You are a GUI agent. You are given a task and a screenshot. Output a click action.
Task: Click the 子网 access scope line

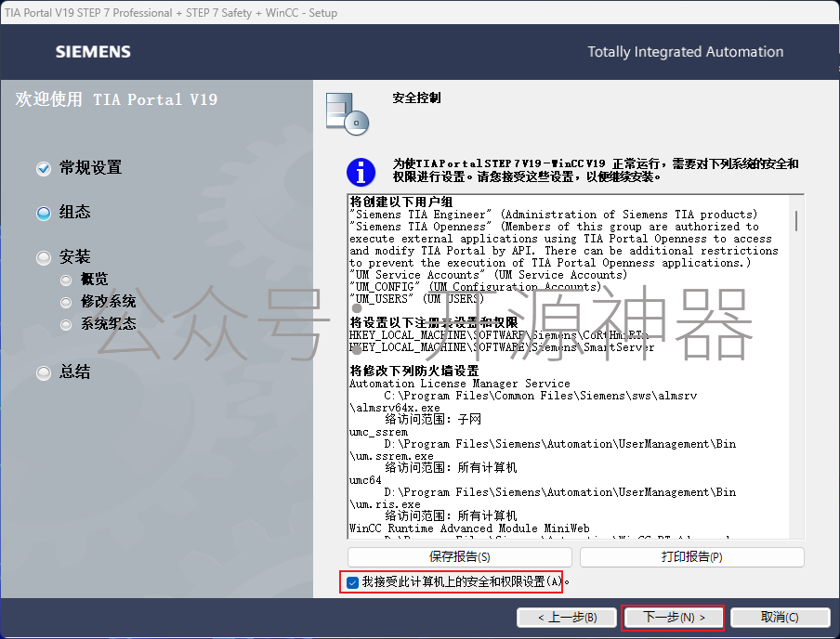pos(433,419)
